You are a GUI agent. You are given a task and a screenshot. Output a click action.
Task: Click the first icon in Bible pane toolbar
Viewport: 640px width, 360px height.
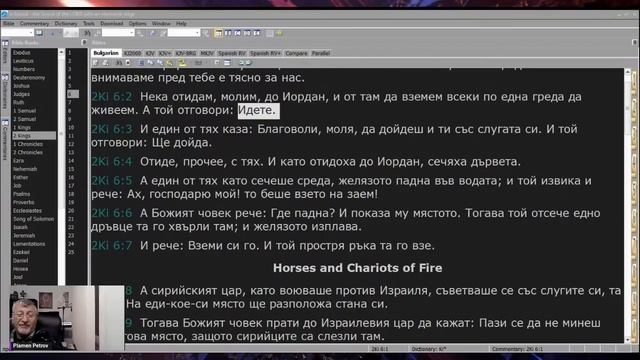(95, 63)
